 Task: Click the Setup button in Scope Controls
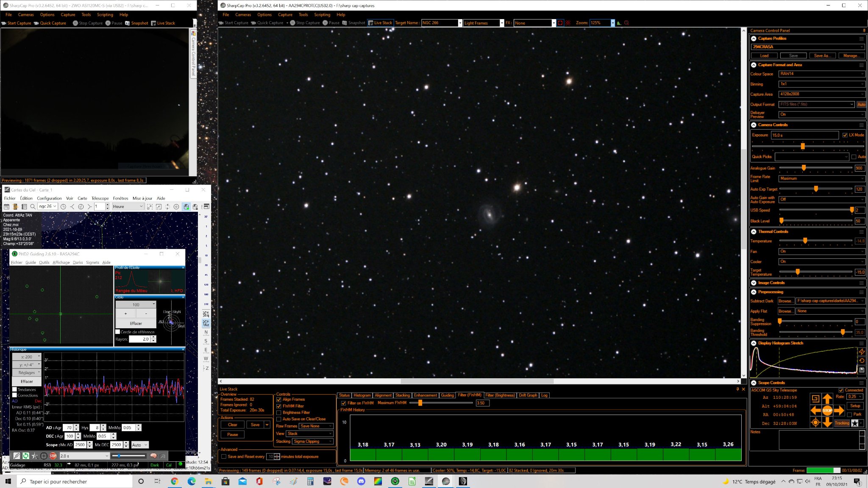click(855, 406)
